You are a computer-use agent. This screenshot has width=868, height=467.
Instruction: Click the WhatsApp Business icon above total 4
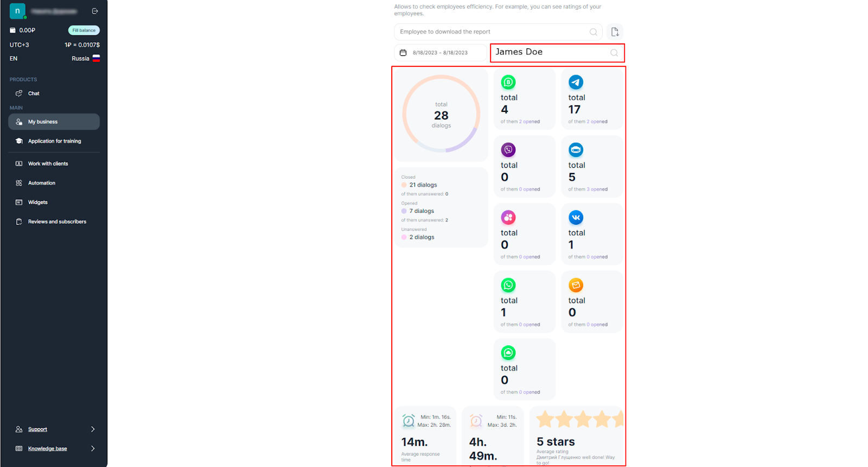click(x=508, y=83)
